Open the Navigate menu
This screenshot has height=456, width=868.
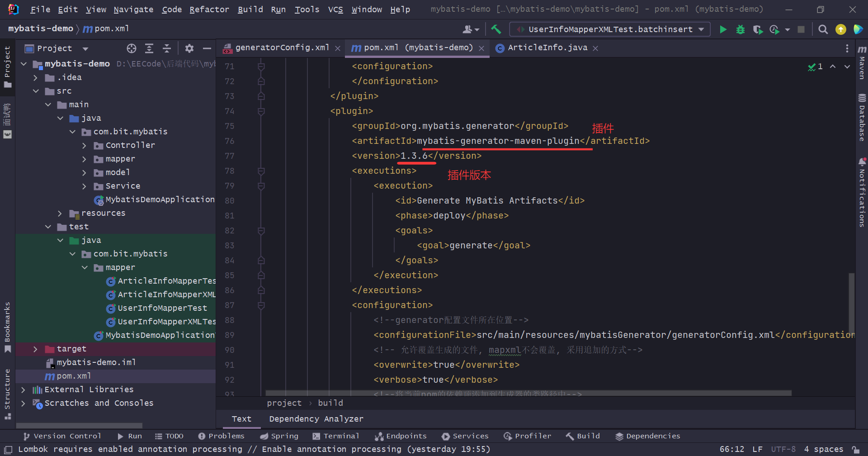133,9
